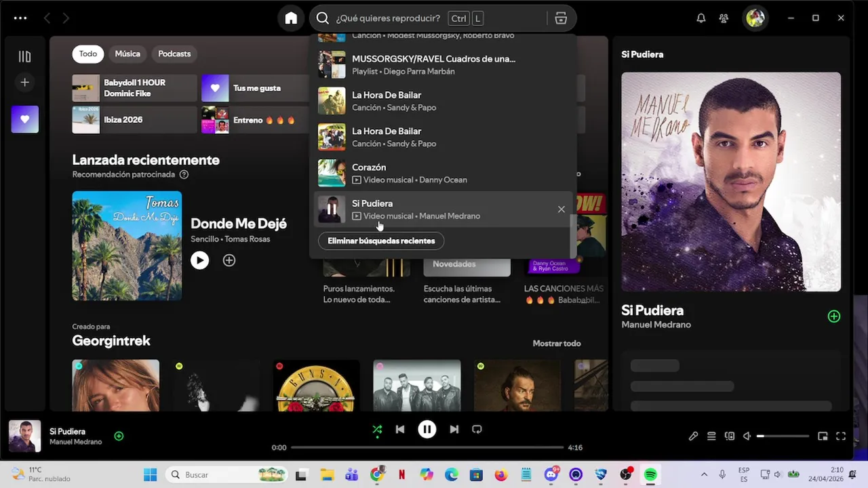Enter full screen mode

point(841,436)
